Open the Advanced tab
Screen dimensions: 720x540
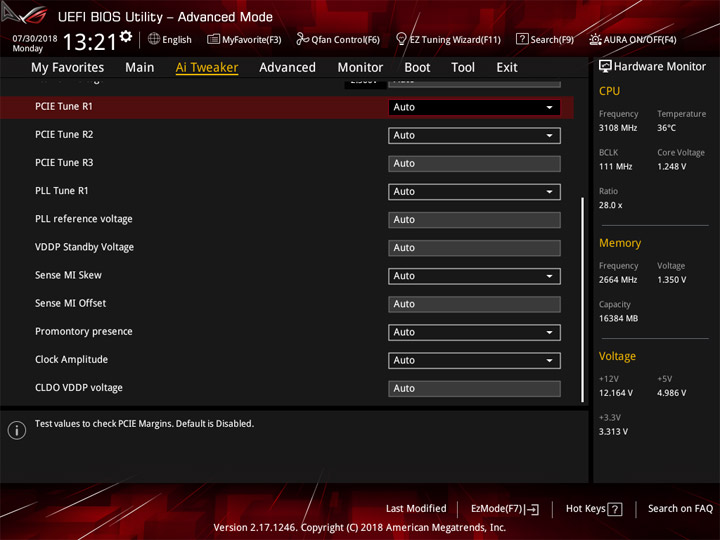287,68
